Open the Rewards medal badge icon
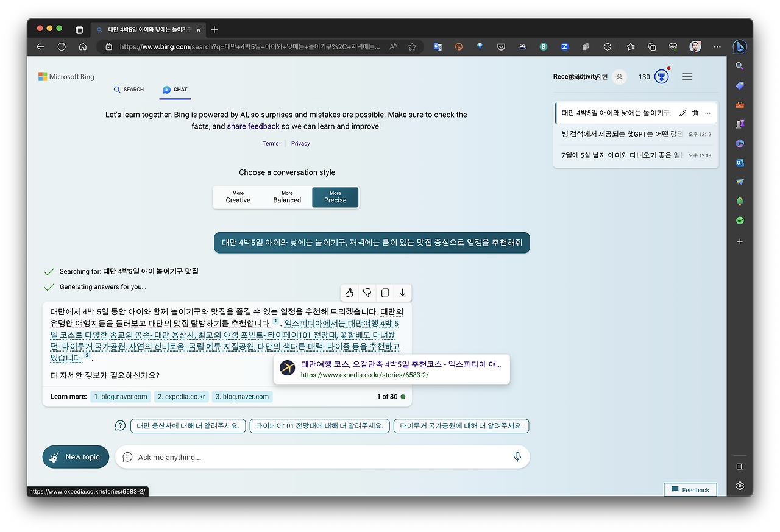 tap(661, 77)
